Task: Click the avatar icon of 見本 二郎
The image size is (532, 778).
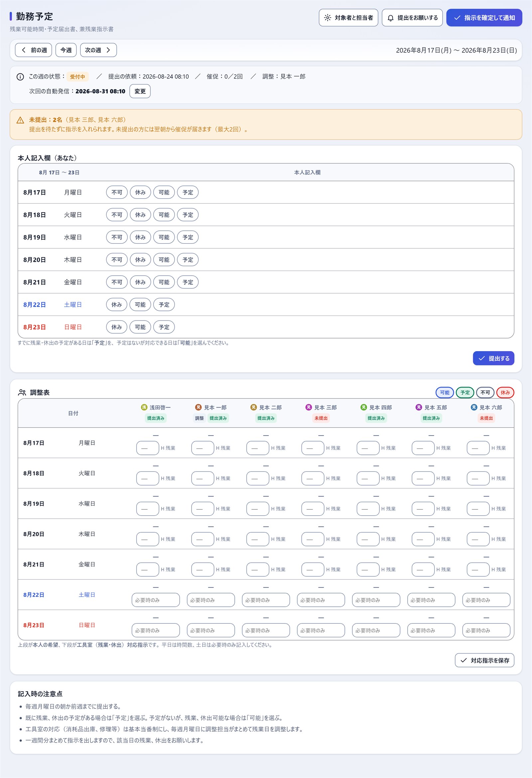Action: tap(253, 407)
